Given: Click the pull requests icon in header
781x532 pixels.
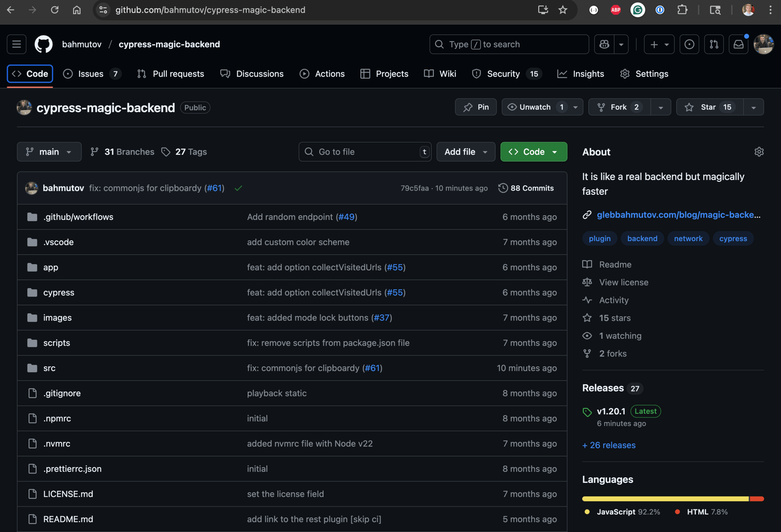Looking at the screenshot, I should tap(714, 44).
